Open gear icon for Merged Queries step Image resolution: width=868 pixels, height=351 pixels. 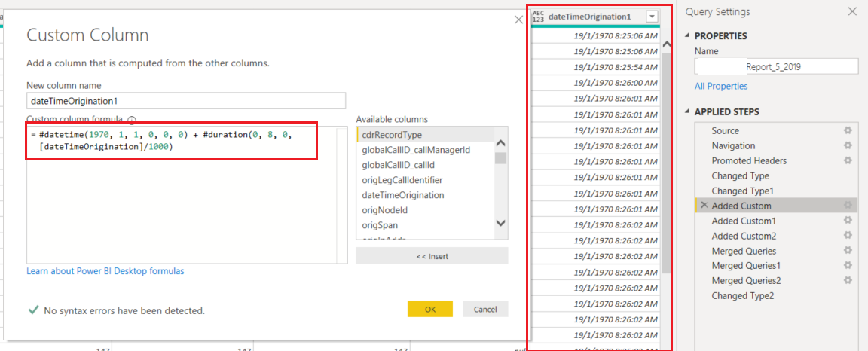[x=847, y=251]
